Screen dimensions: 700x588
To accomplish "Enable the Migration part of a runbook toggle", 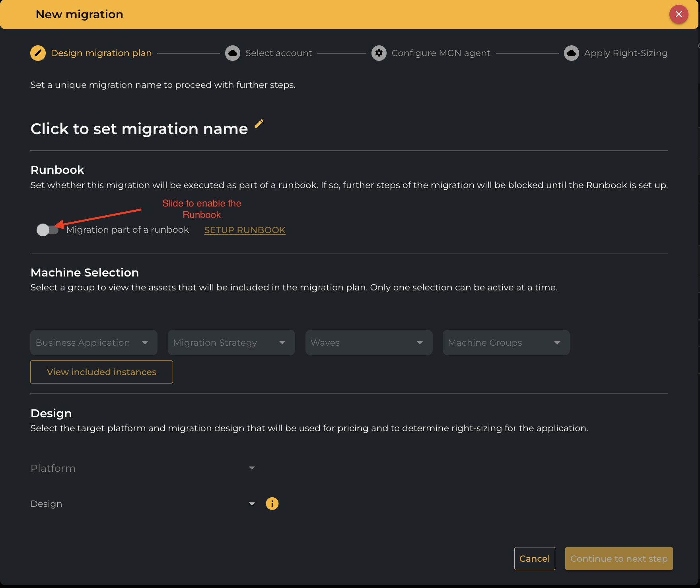I will [47, 230].
